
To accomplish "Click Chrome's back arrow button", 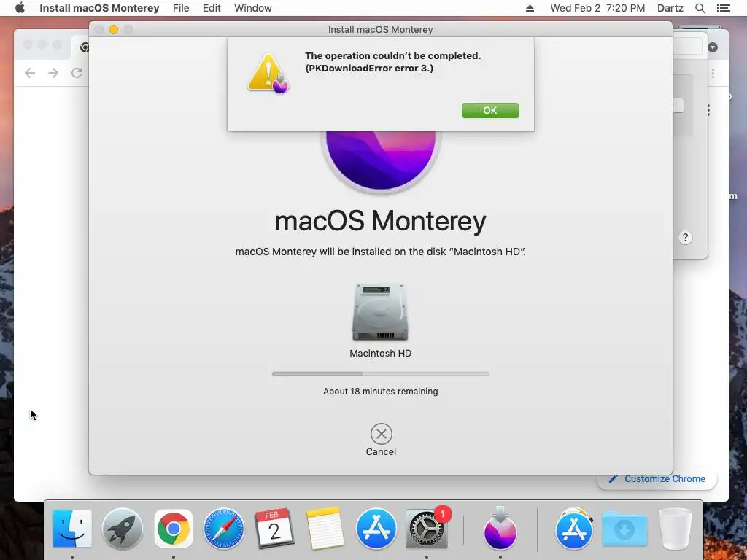I will [30, 73].
